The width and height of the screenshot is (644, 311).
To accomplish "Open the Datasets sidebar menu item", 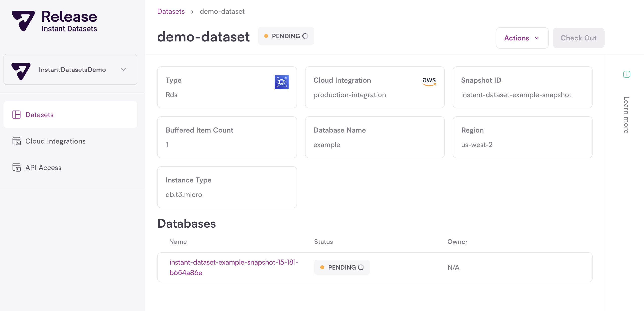I will [x=70, y=115].
